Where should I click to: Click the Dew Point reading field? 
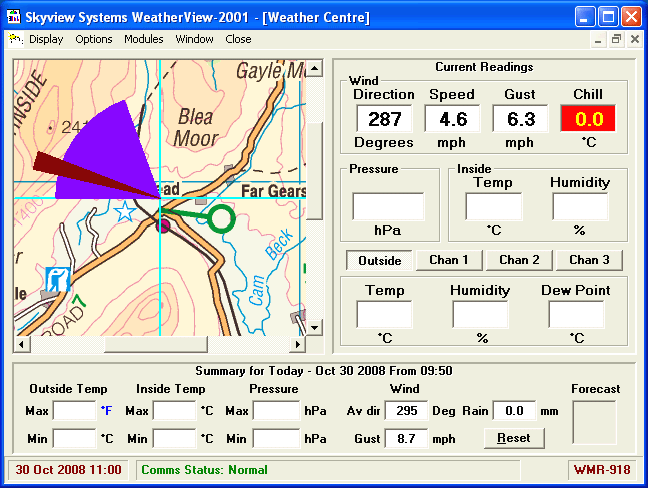pyautogui.click(x=577, y=314)
